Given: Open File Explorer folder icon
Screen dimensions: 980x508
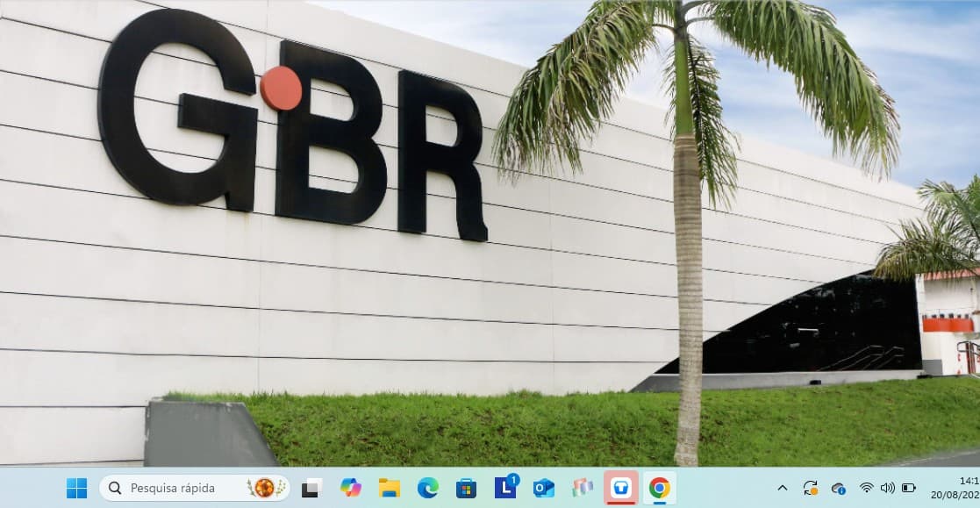Looking at the screenshot, I should point(390,488).
